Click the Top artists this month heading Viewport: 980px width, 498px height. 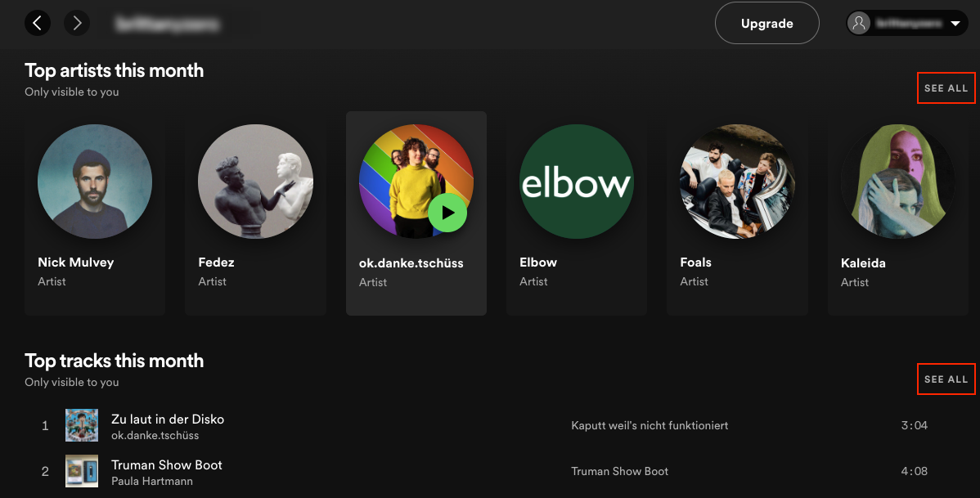click(x=115, y=70)
